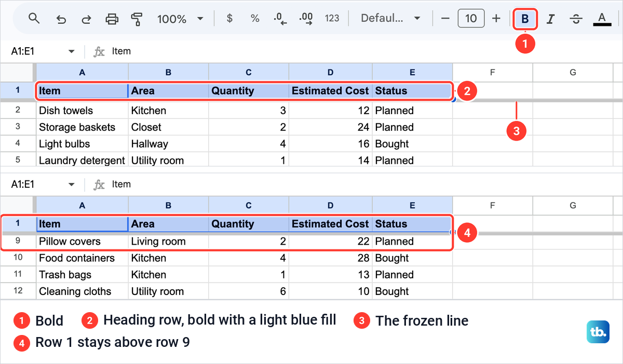This screenshot has width=623, height=364.
Task: Select column D header in the upper sheet
Action: (331, 73)
